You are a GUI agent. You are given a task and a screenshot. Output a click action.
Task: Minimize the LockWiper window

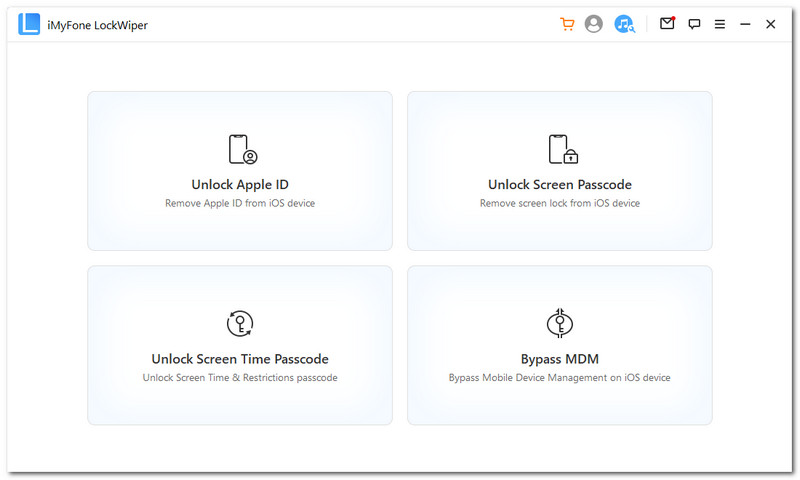pyautogui.click(x=745, y=24)
